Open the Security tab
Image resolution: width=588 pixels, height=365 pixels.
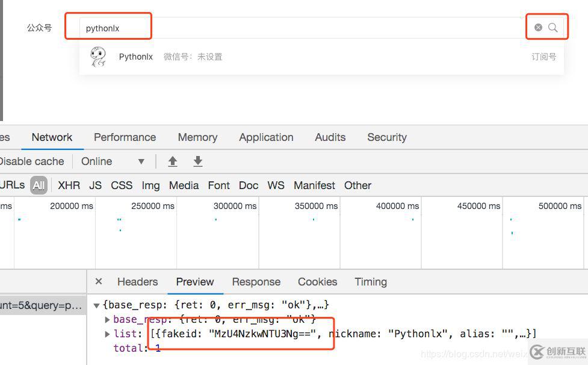point(387,137)
